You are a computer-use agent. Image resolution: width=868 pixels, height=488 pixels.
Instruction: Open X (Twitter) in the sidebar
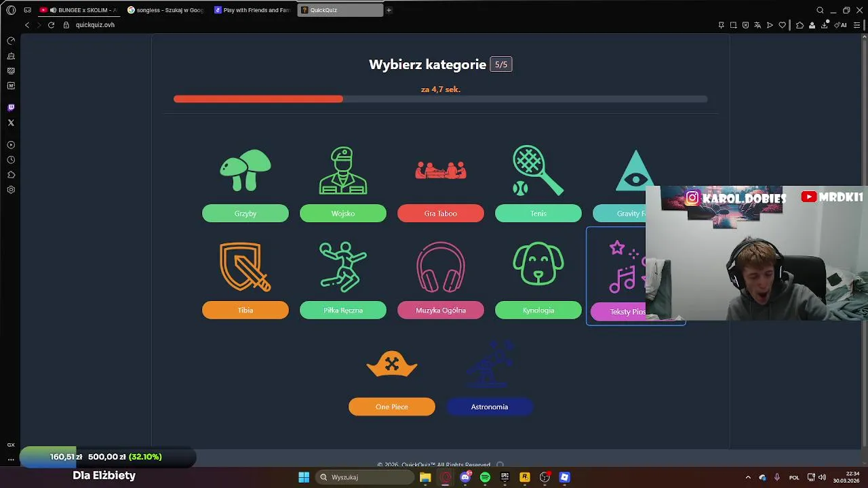(x=11, y=123)
